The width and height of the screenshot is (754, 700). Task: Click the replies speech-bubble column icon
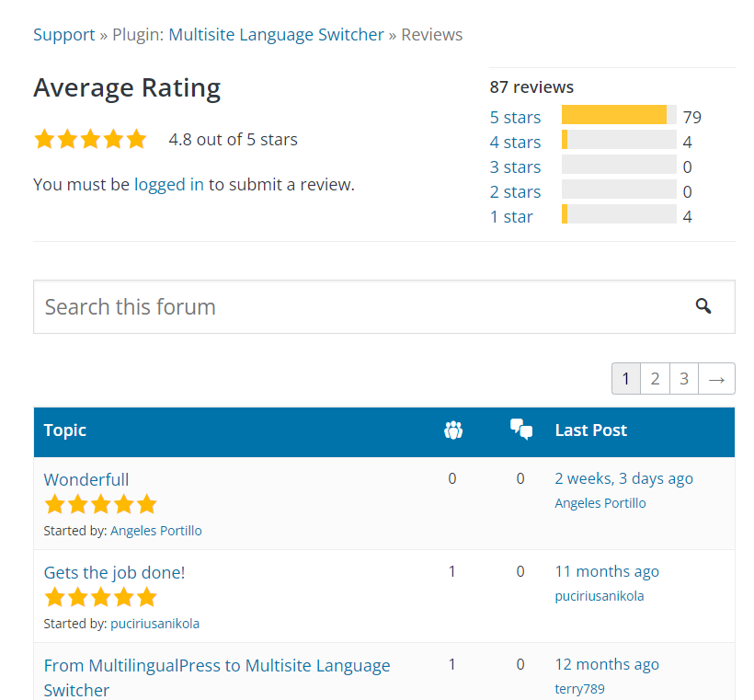point(521,430)
